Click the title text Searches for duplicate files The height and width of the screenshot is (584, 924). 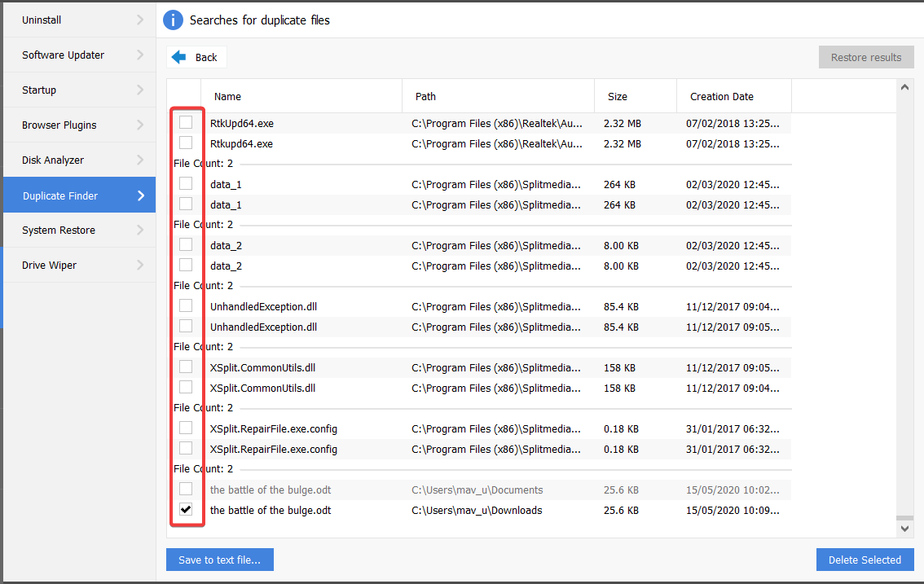pyautogui.click(x=259, y=20)
